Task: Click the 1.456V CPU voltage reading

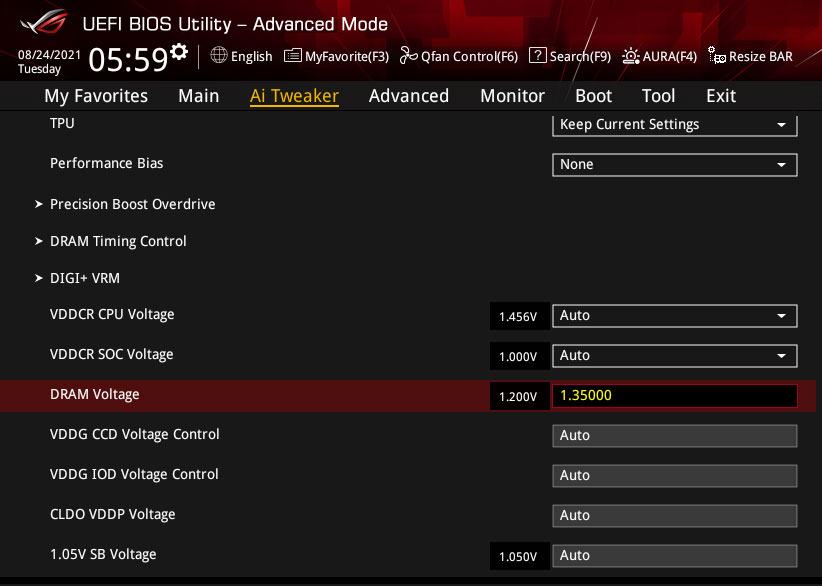Action: tap(518, 316)
